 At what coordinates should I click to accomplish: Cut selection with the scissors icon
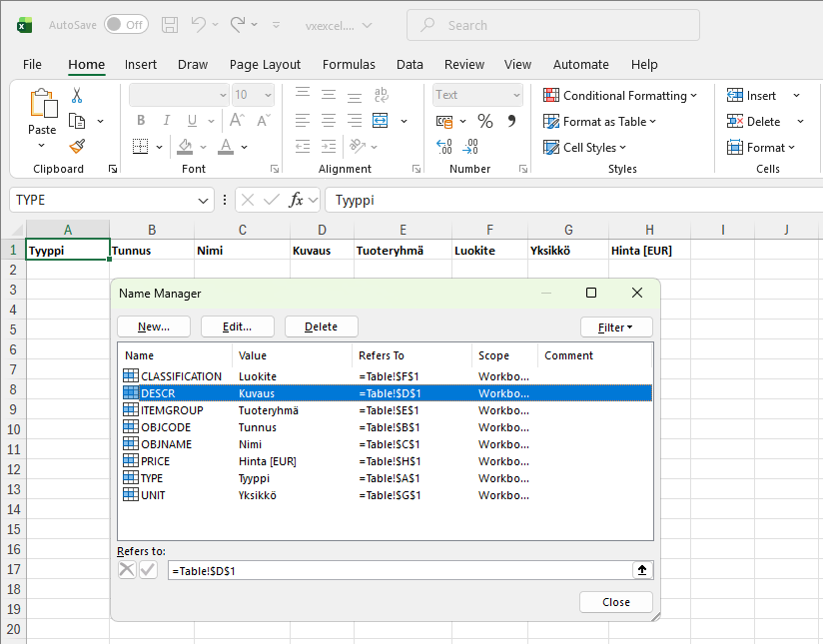coord(77,95)
